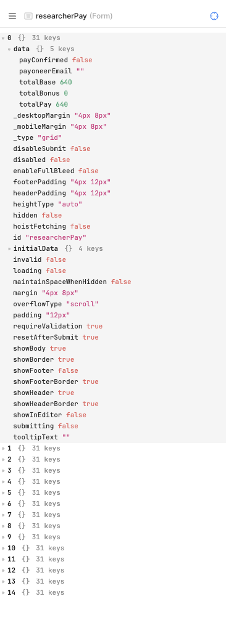The image size is (226, 644).
Task: Expand item 5 with its arrow
Action: (3, 493)
